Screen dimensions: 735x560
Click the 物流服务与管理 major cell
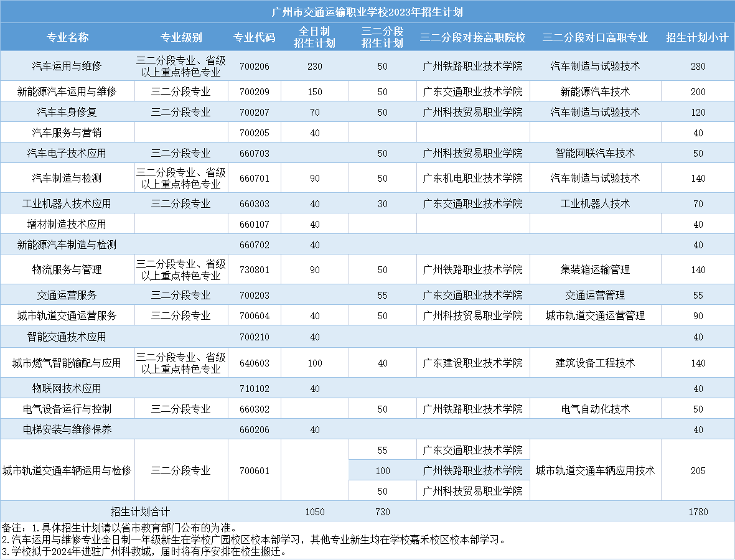point(67,270)
